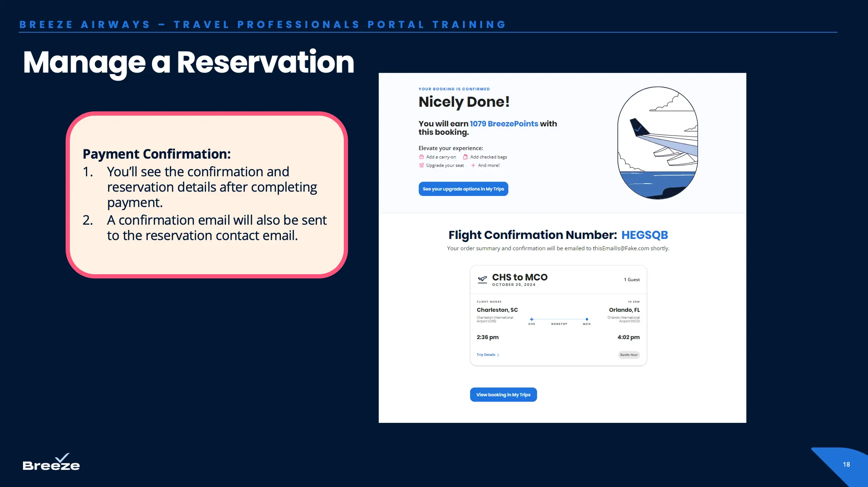Click the 'Add checked bags' suitcase icon
The height and width of the screenshot is (487, 868).
pyautogui.click(x=465, y=157)
